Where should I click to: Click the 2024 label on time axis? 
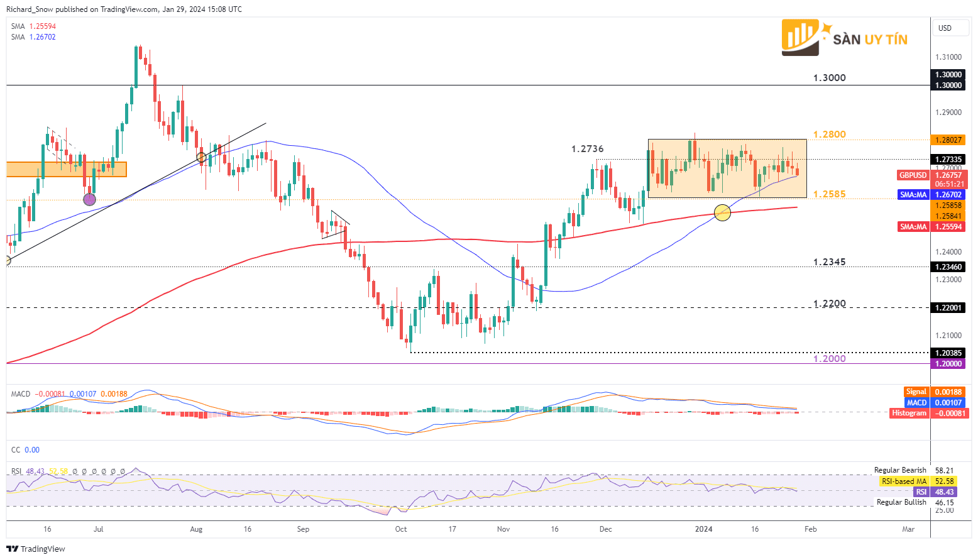click(x=704, y=529)
